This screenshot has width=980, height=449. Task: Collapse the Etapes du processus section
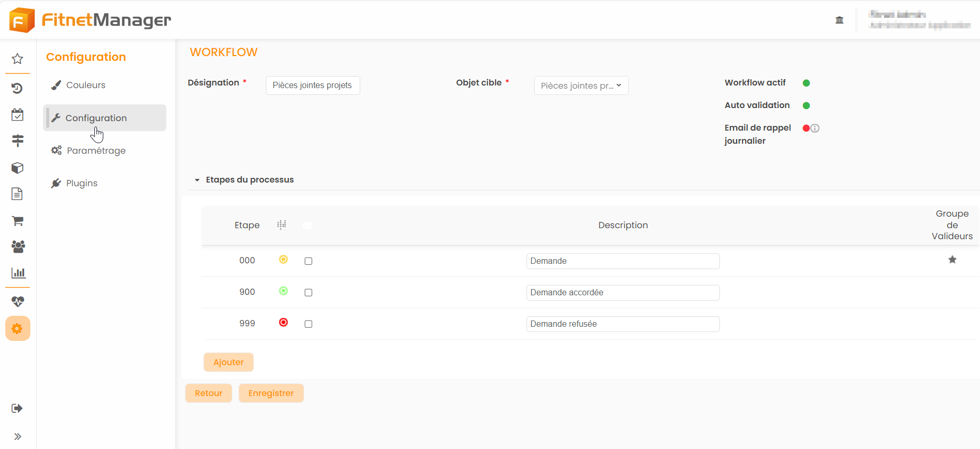coord(197,180)
